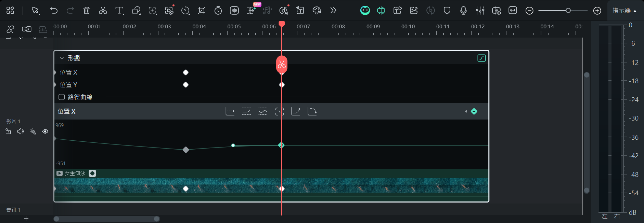Open the audio mixer icon

(480, 11)
